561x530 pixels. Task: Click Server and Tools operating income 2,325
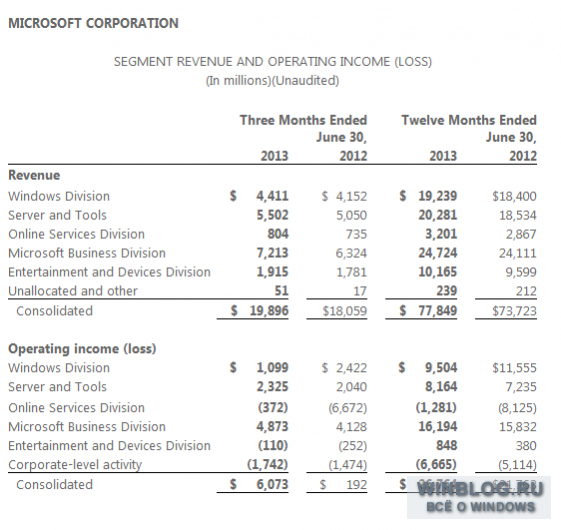click(x=272, y=386)
